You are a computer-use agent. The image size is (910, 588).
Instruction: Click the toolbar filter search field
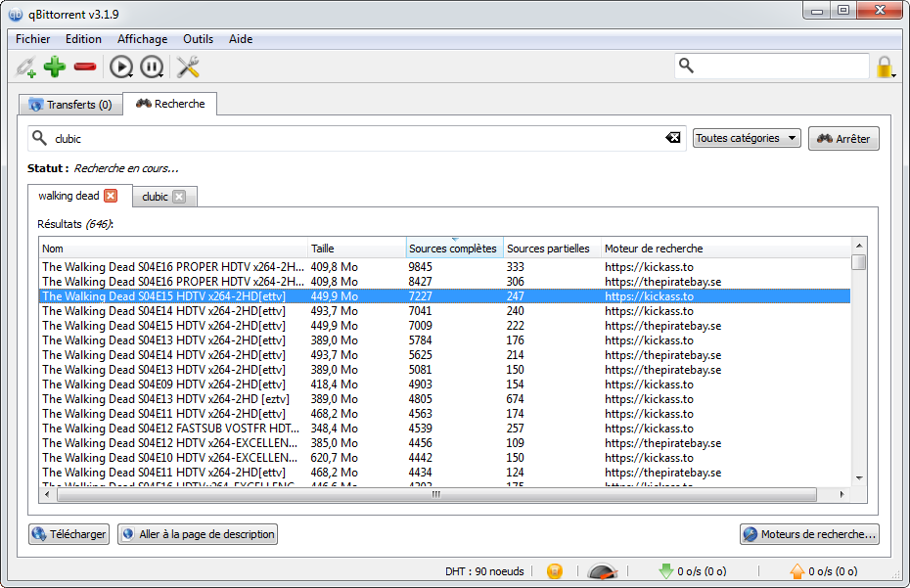tap(772, 66)
